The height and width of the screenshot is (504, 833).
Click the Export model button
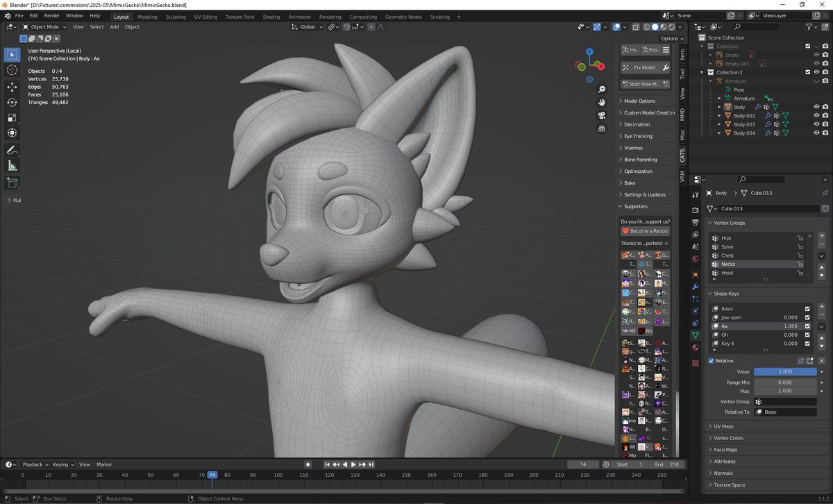click(x=651, y=50)
